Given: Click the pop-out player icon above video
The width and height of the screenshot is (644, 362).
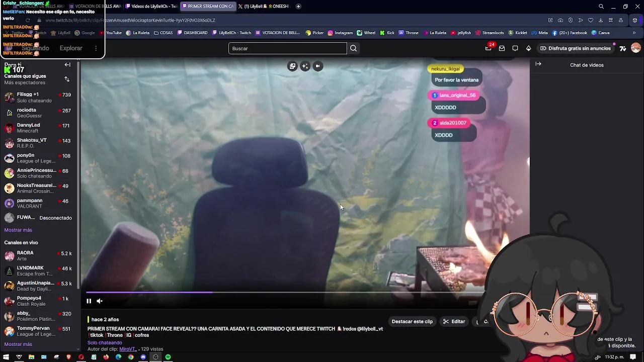Looking at the screenshot, I should tap(292, 66).
